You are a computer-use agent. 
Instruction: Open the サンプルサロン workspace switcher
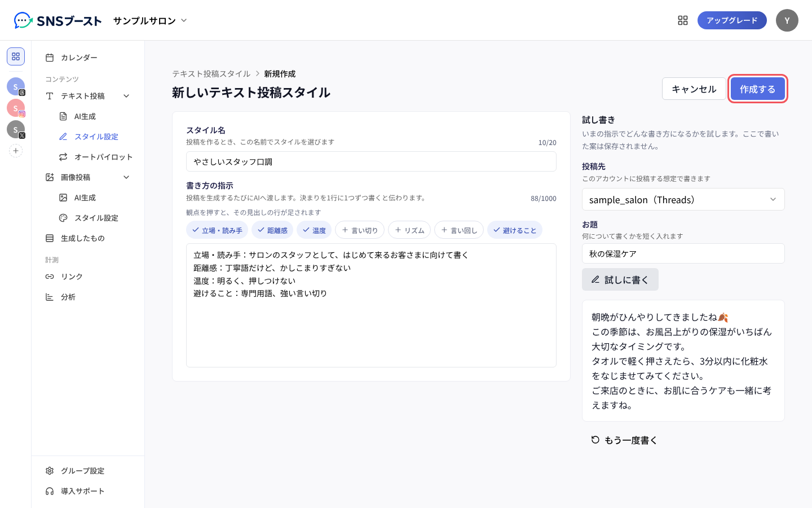[x=150, y=20]
